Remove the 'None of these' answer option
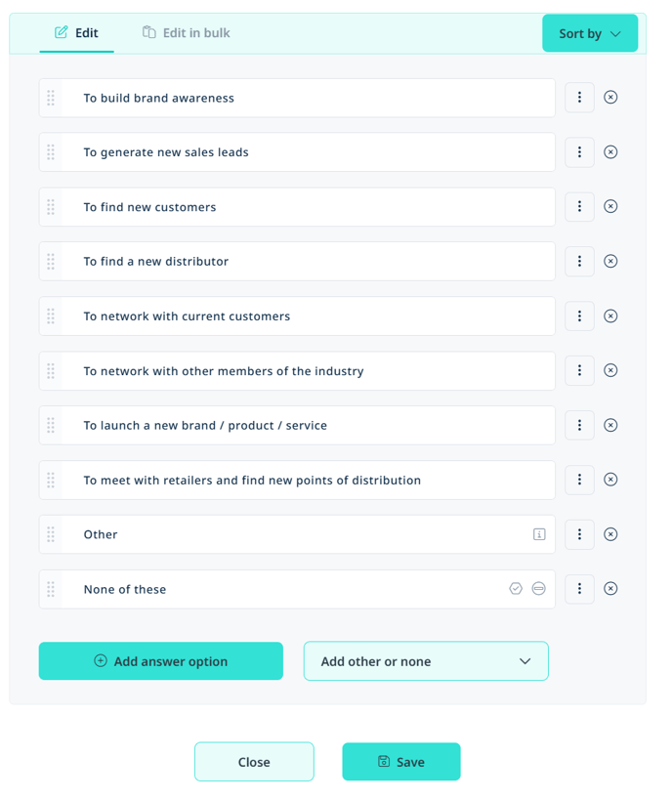The width and height of the screenshot is (672, 799). (610, 589)
